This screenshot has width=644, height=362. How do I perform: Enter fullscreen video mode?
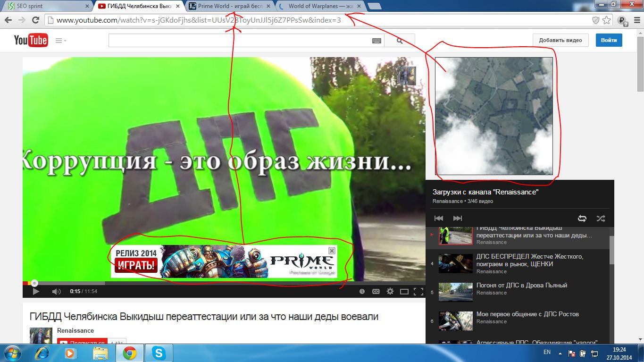tap(418, 292)
